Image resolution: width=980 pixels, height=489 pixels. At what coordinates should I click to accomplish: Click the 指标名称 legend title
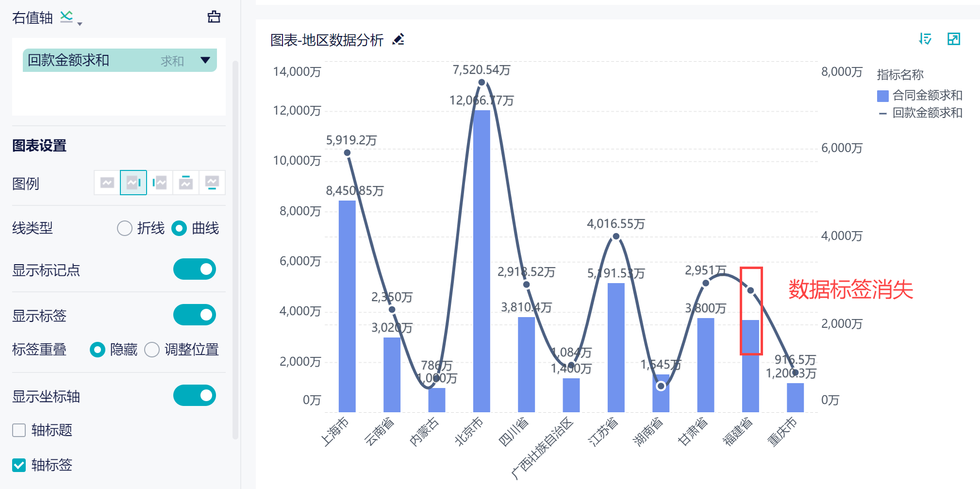click(900, 75)
